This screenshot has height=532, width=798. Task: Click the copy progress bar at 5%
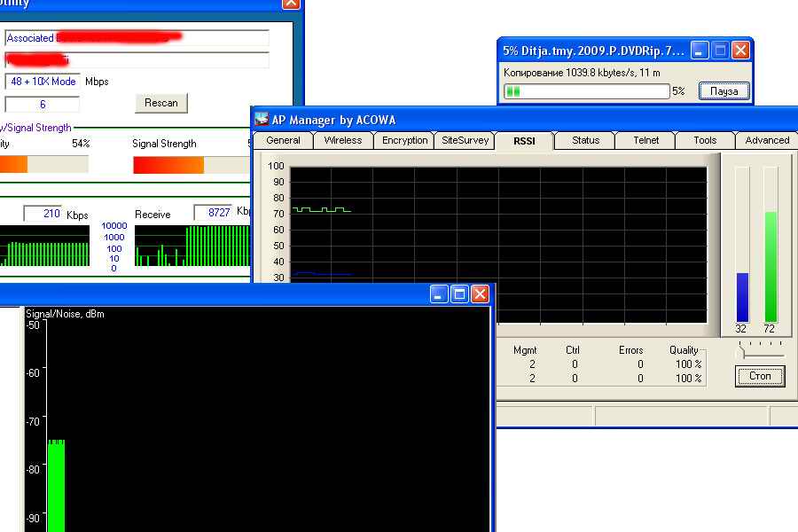click(586, 91)
